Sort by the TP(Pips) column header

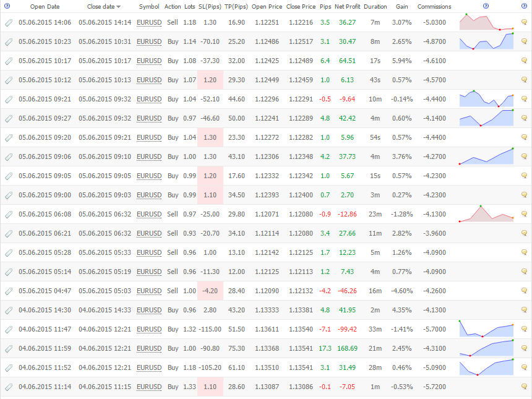pos(236,6)
